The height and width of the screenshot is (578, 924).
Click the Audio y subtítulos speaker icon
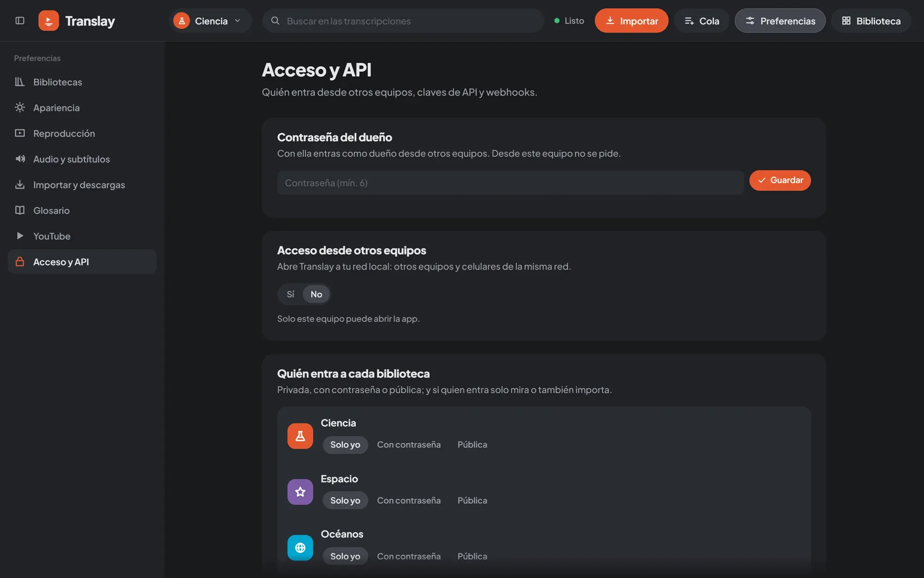(20, 159)
